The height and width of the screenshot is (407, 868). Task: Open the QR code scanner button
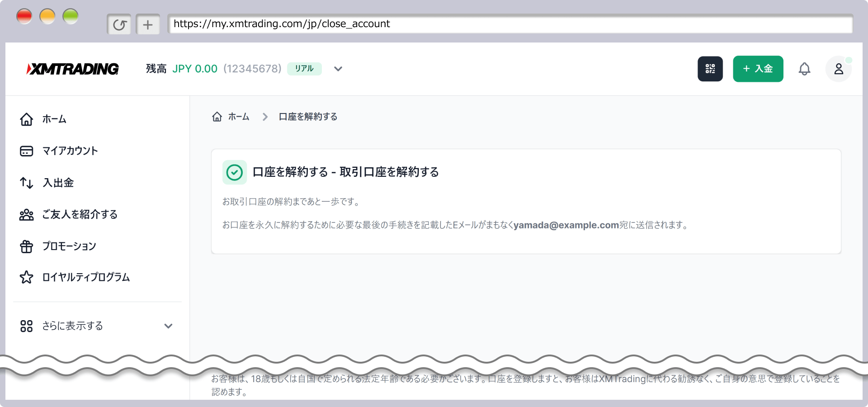(710, 69)
